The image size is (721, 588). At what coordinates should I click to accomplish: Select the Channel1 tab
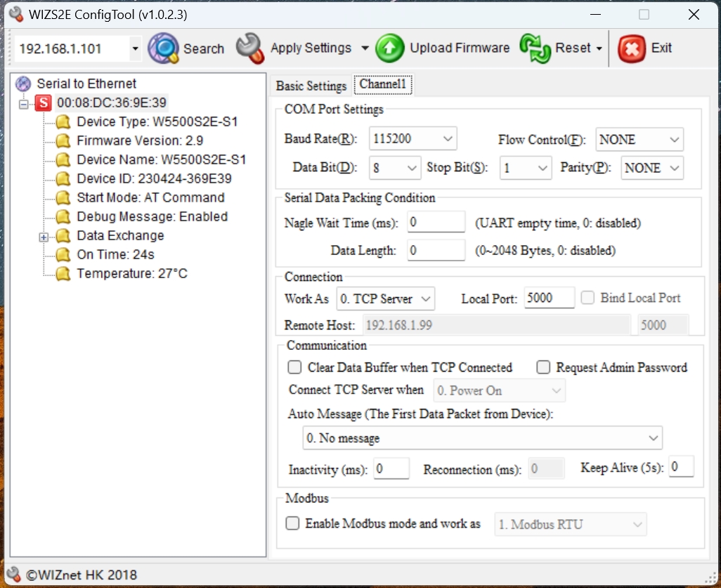point(382,84)
